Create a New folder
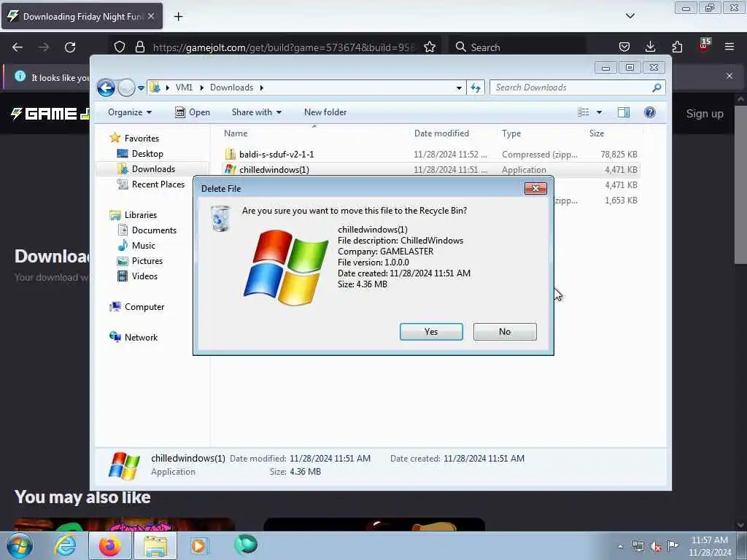The height and width of the screenshot is (560, 747). point(325,112)
